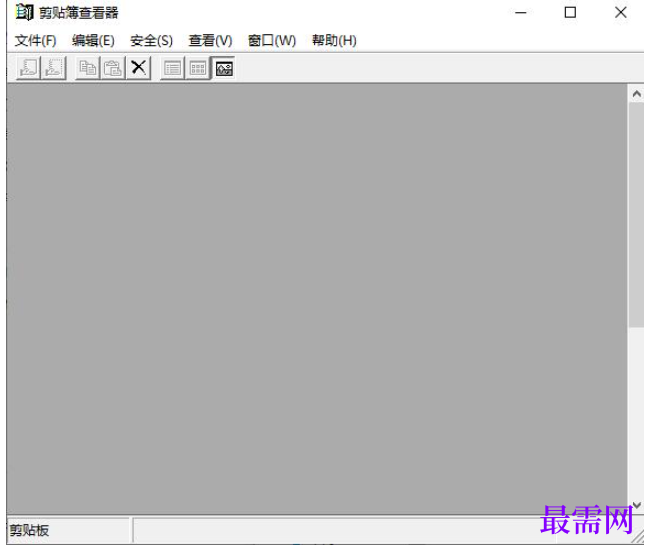Click the clipboard viewer title bar icon
Screen dimensions: 652x551
(24, 12)
